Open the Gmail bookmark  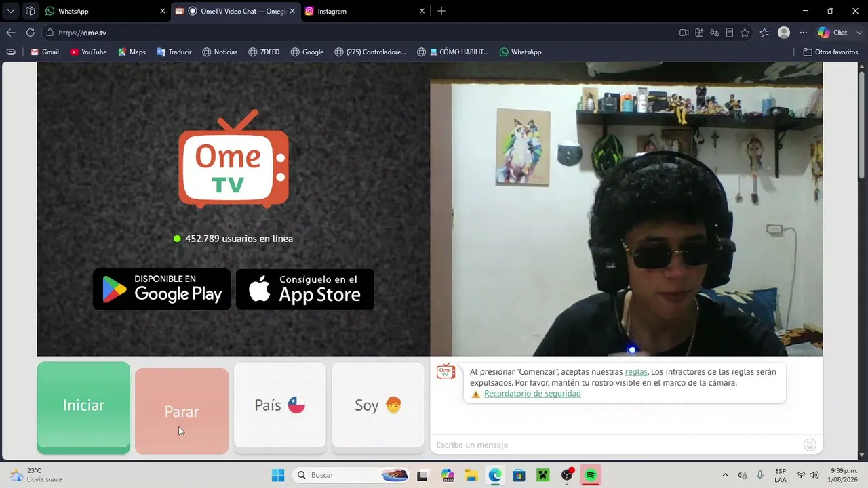coord(45,52)
